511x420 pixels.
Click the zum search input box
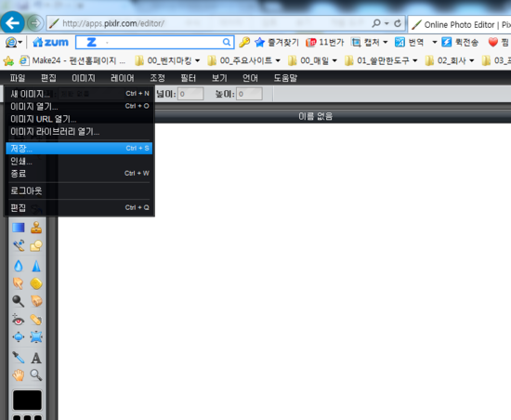(x=154, y=43)
